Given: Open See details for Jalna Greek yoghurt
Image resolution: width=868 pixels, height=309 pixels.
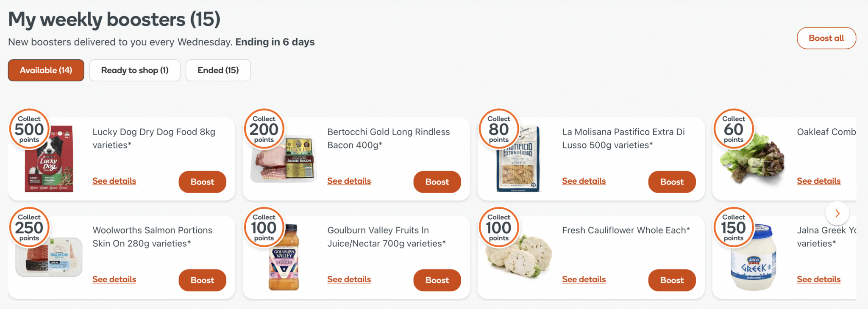Looking at the screenshot, I should [x=818, y=279].
